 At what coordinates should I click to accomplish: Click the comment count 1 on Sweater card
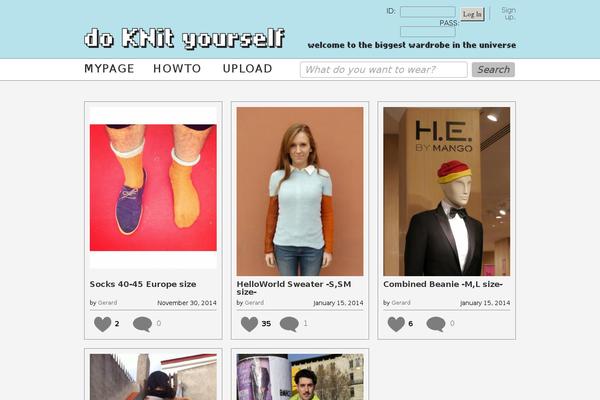point(305,323)
